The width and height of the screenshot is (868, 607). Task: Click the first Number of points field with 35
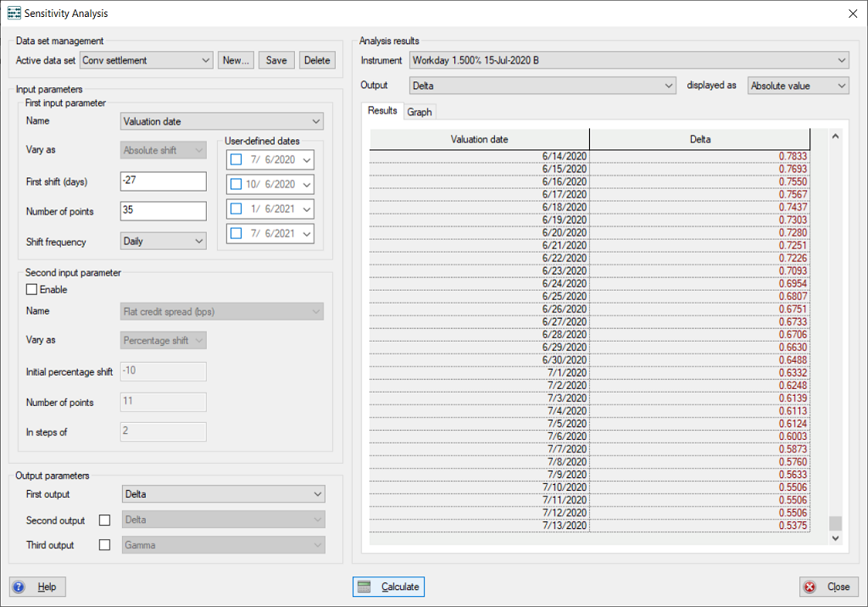coord(164,211)
